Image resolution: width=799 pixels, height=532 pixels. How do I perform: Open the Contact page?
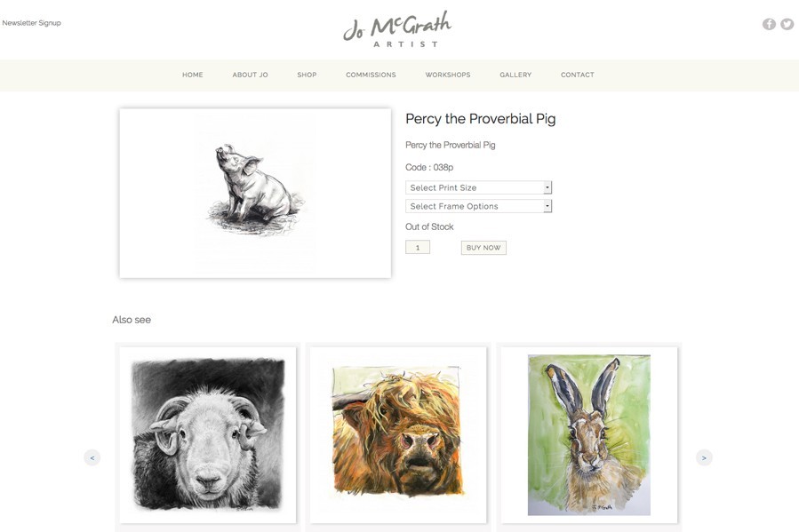578,75
